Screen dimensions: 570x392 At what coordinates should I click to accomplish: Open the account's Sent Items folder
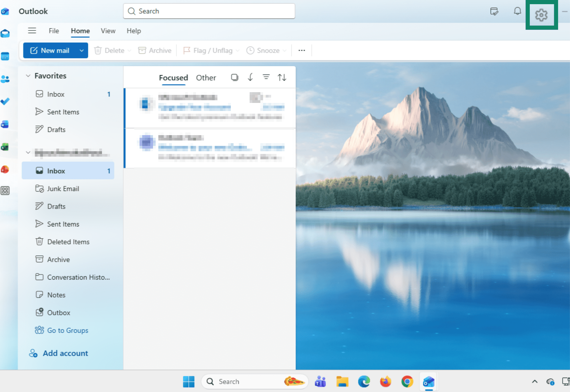68,224
